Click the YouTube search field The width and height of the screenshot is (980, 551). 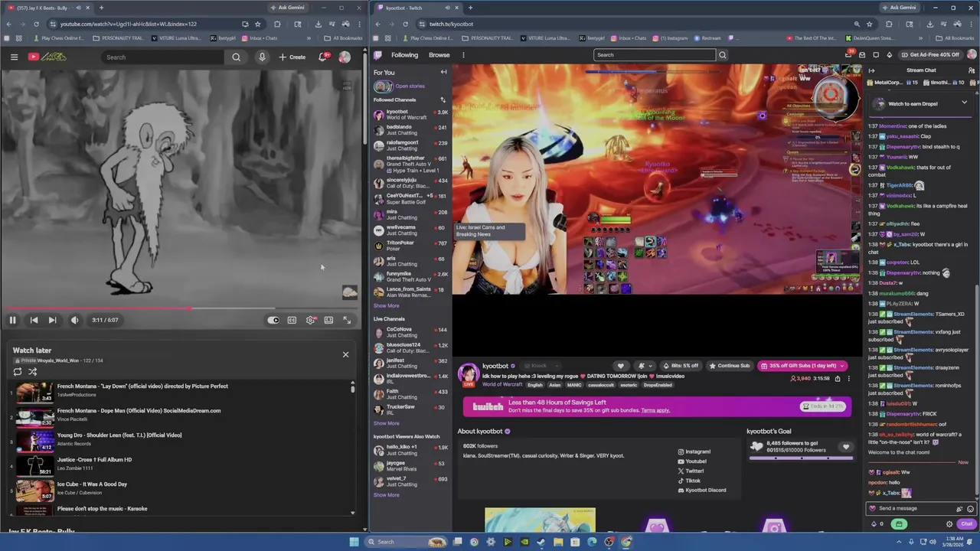click(163, 57)
